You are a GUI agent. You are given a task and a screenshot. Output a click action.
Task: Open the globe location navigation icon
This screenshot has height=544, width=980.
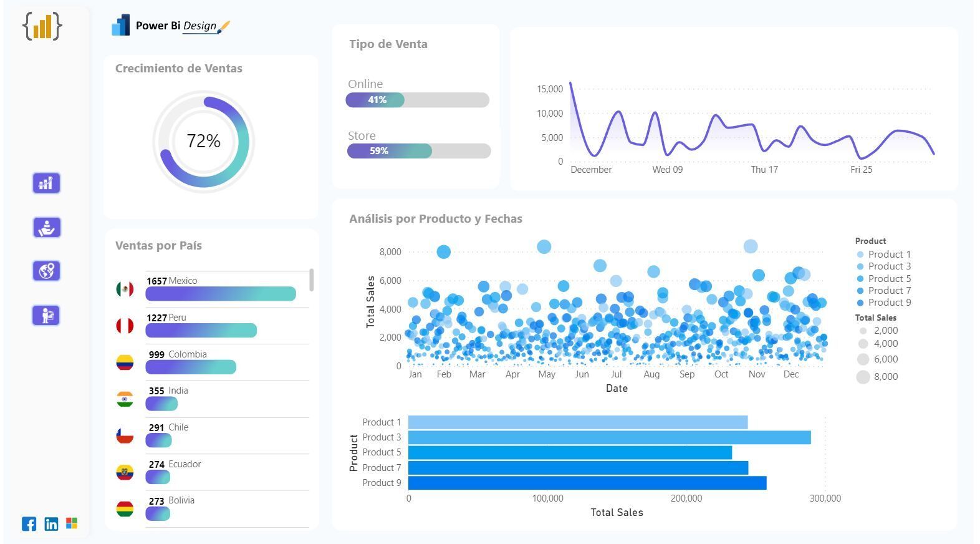(46, 271)
